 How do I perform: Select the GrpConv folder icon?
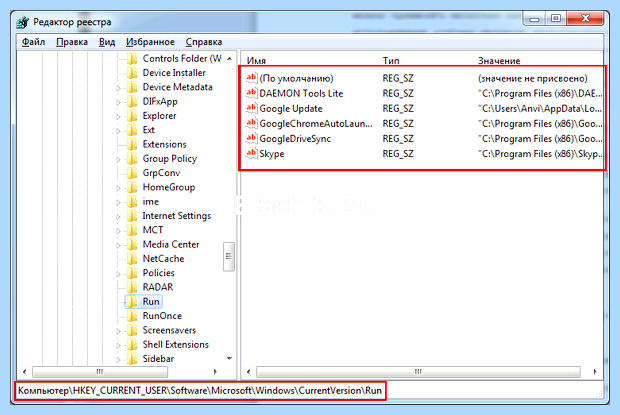point(132,173)
